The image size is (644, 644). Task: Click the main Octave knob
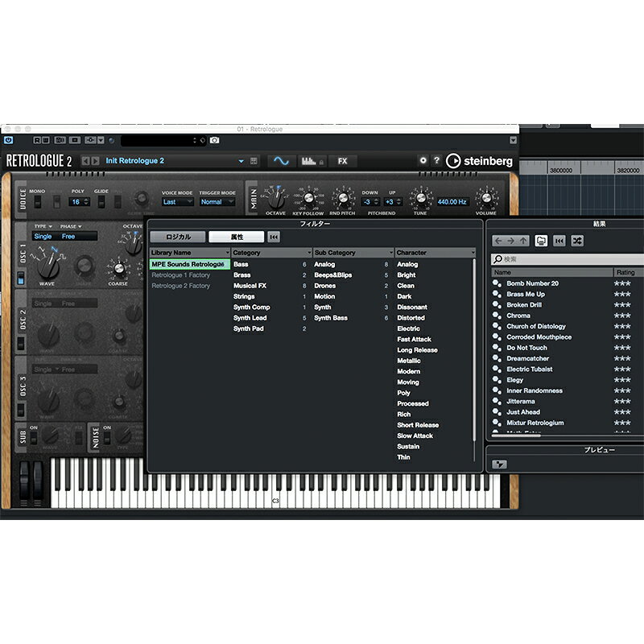tap(276, 199)
